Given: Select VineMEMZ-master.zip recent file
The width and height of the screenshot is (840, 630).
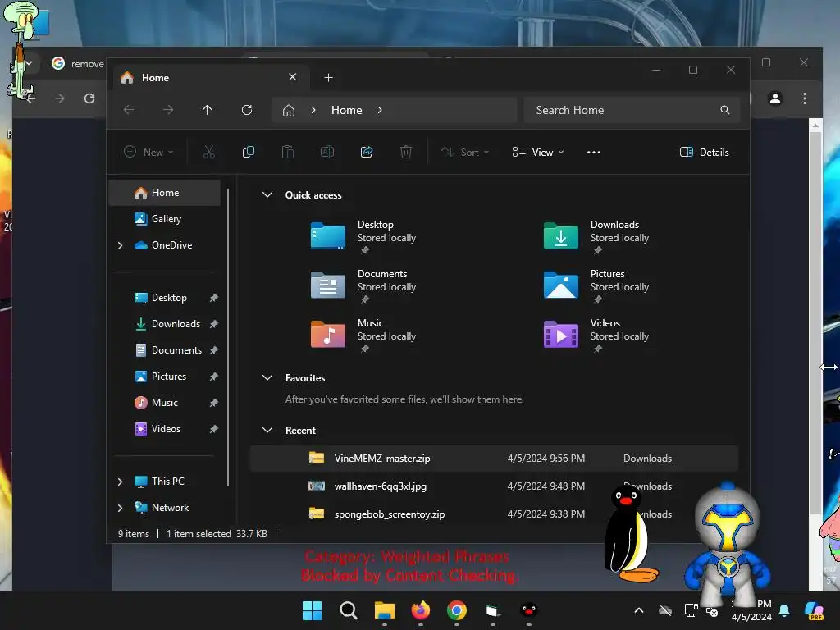Looking at the screenshot, I should [x=493, y=459].
